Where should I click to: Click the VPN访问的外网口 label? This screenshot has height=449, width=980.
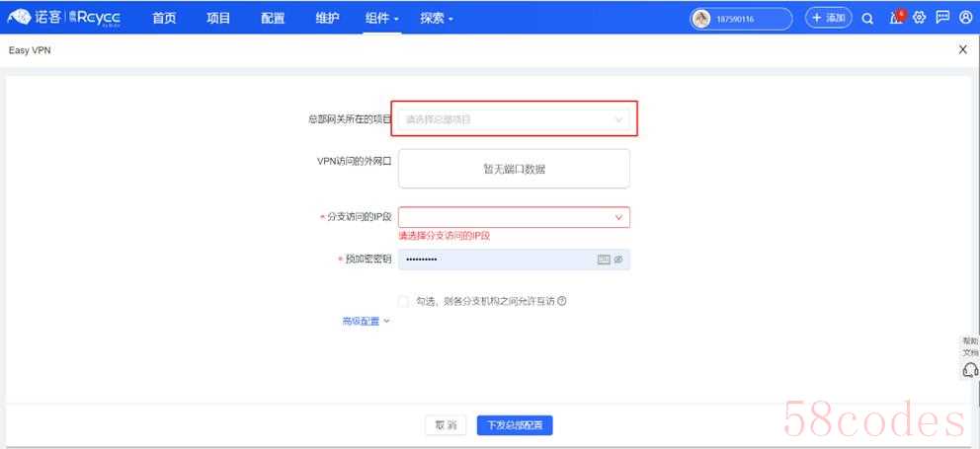tap(355, 161)
